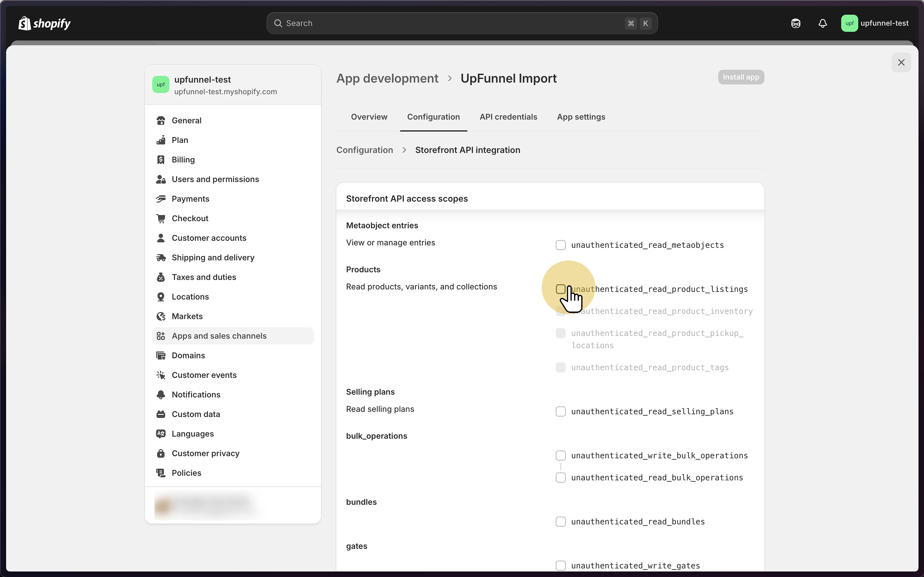
Task: Click the Shipping and delivery truck icon
Action: [161, 258]
